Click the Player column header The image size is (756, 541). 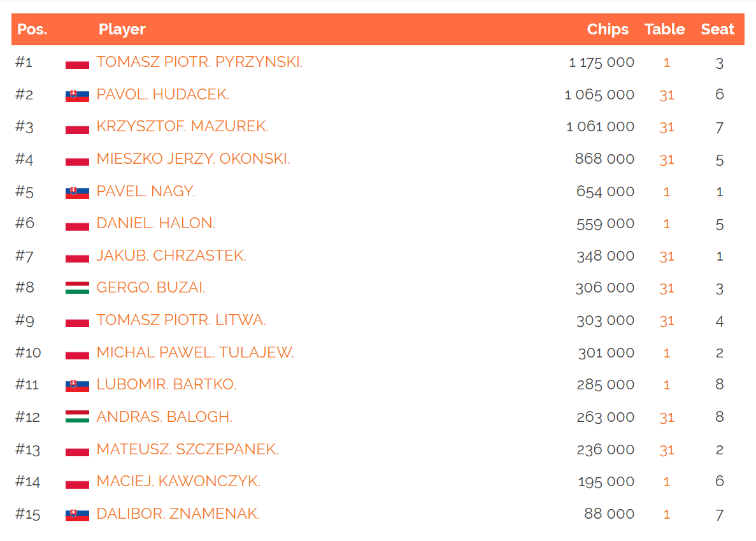122,29
